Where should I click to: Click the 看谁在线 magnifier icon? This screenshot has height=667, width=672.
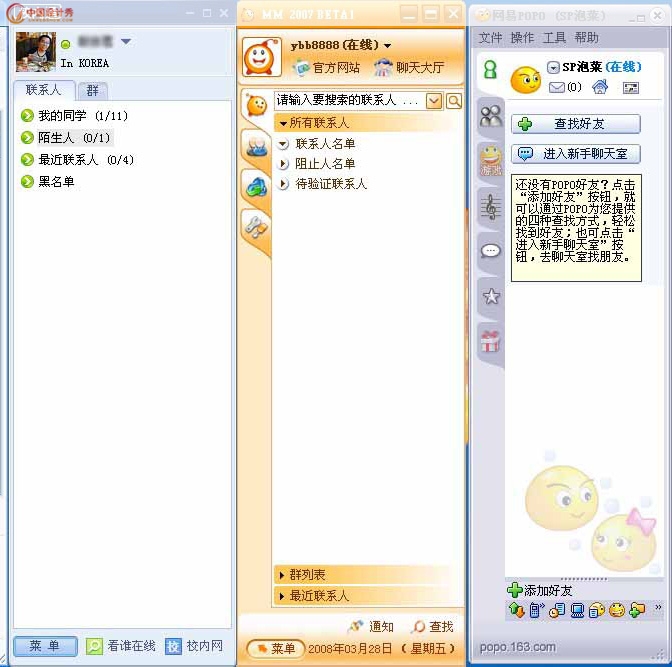click(x=94, y=646)
